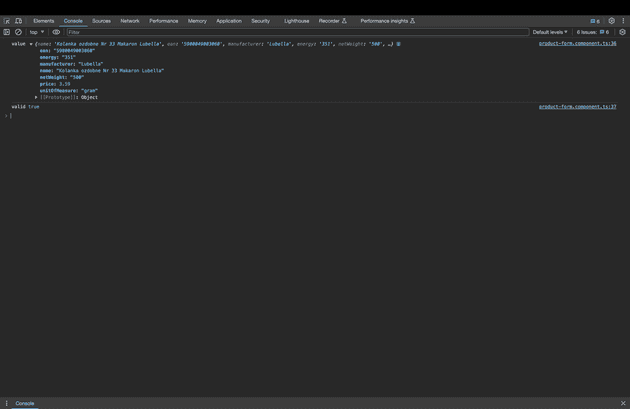
Task: Select the netWeight "500" property row
Action: (x=61, y=77)
